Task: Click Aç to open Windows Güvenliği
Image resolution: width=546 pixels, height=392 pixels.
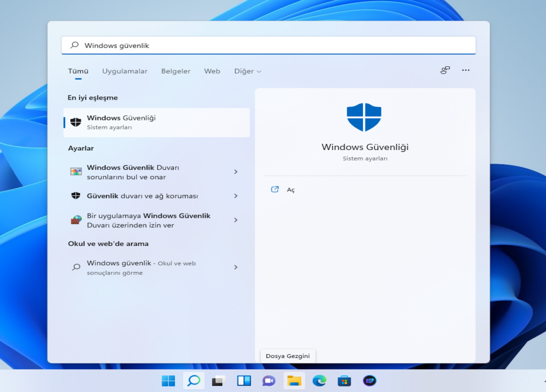Action: coord(291,190)
